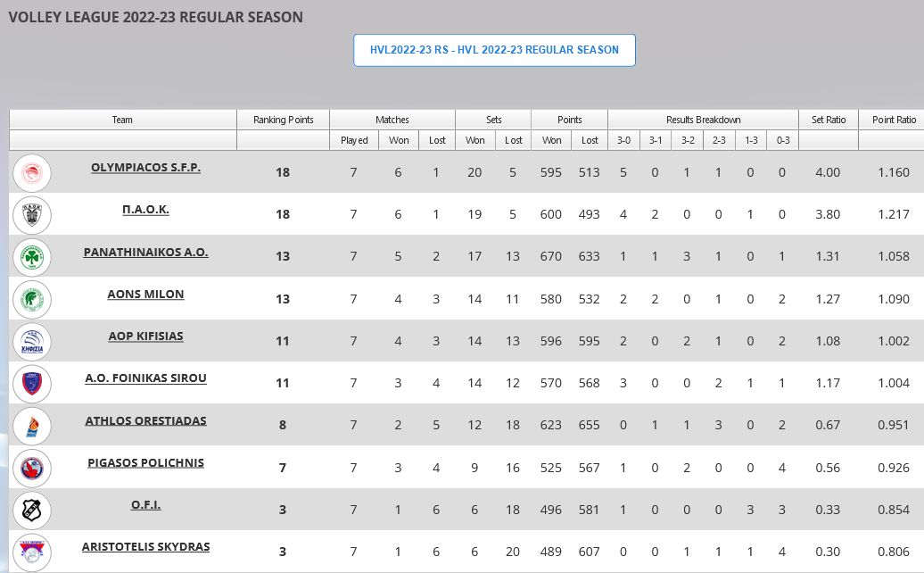Click the P.A.O.K. team logo
Viewport: 924px width, 573px height.
(33, 214)
